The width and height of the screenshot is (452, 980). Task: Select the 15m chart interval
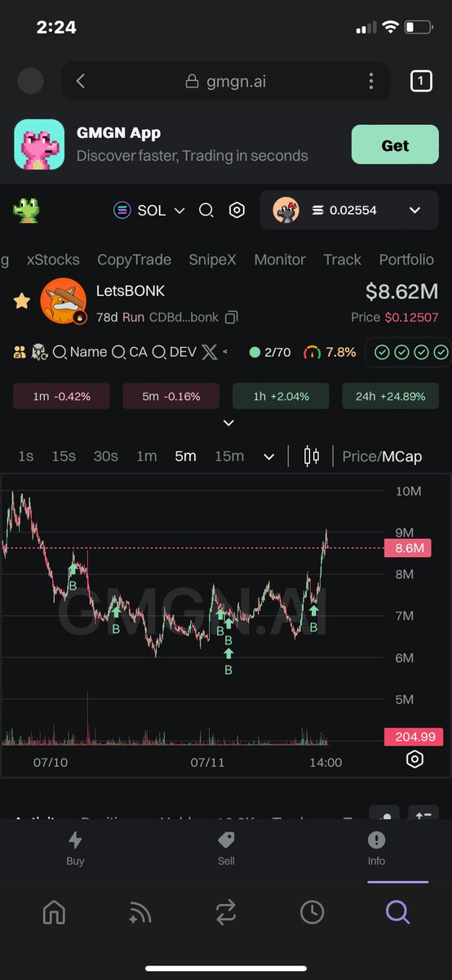pos(229,456)
